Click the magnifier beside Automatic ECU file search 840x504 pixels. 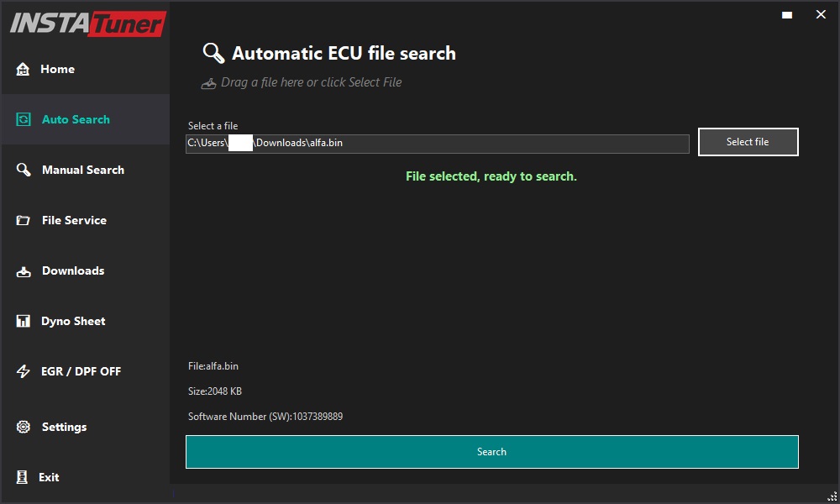click(213, 52)
